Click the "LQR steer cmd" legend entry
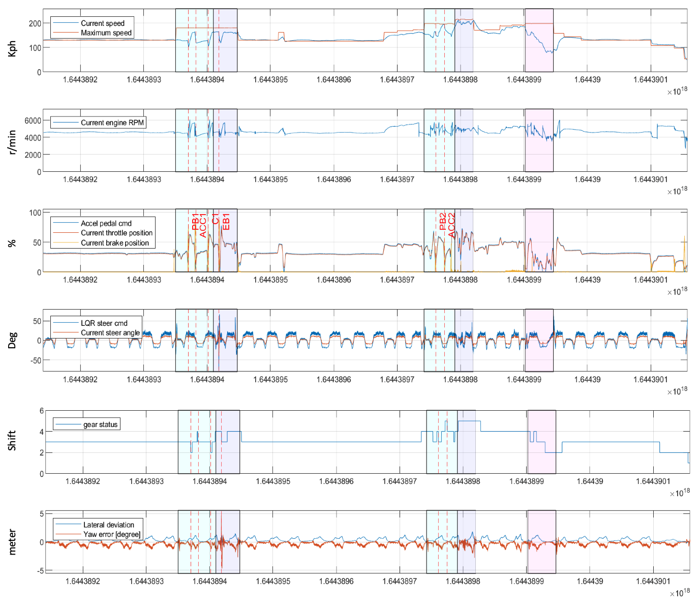 click(104, 323)
